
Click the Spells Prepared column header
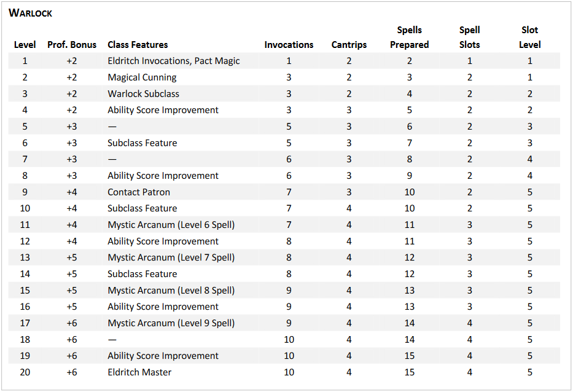pyautogui.click(x=410, y=37)
